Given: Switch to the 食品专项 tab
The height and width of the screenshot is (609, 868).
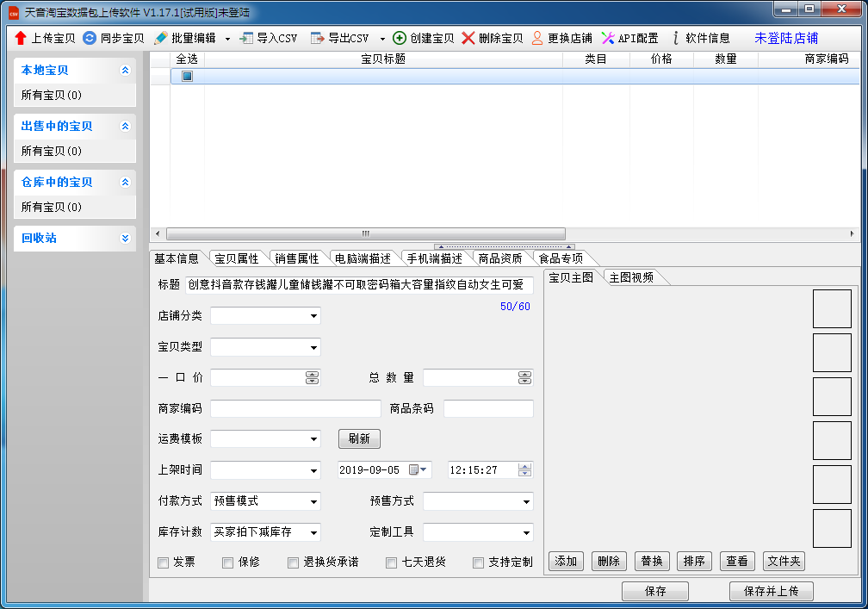Looking at the screenshot, I should tap(561, 258).
